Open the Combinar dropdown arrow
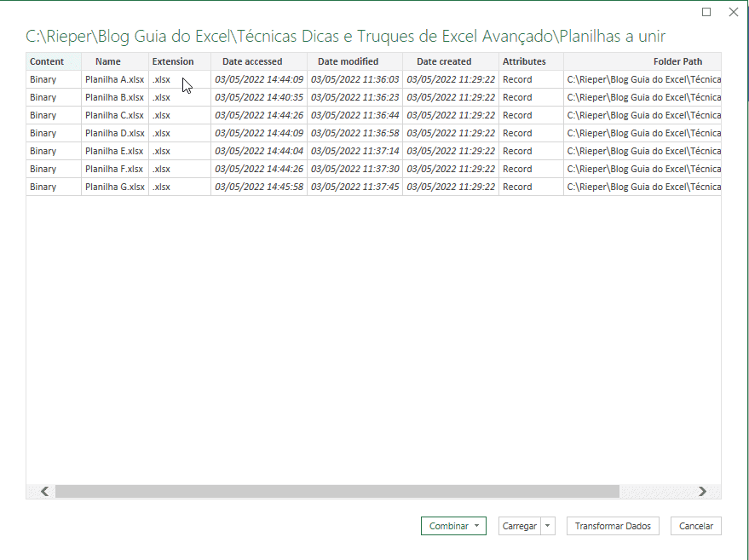Viewport: 749px width, 560px height. [477, 526]
